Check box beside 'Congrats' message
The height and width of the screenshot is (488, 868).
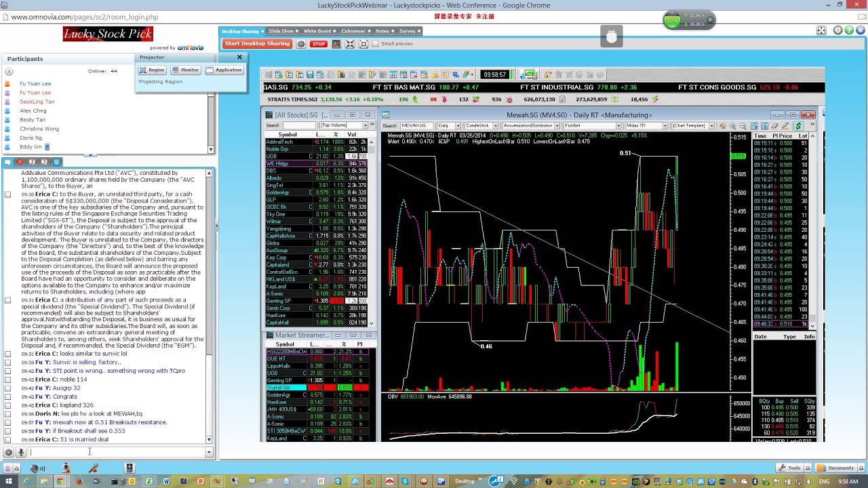pyautogui.click(x=8, y=396)
